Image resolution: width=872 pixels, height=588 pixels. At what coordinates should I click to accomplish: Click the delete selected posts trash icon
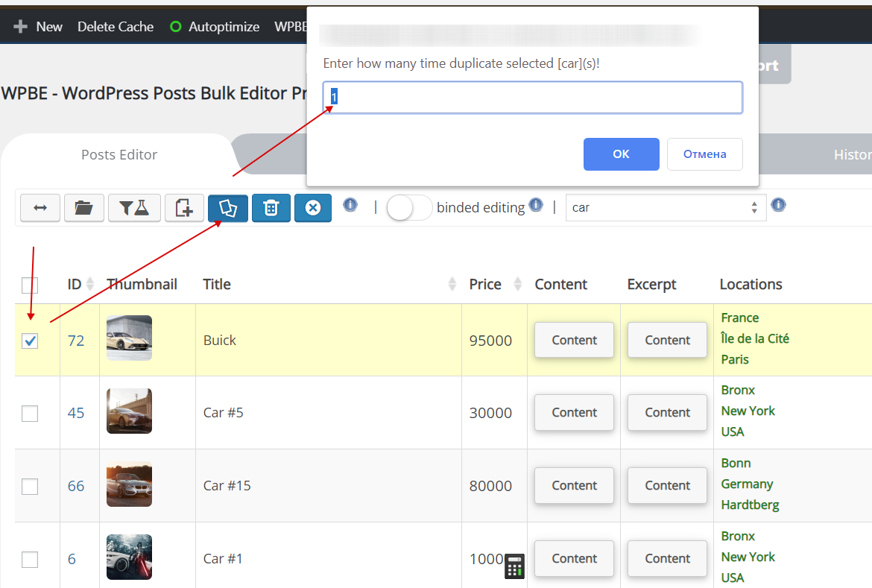tap(271, 208)
